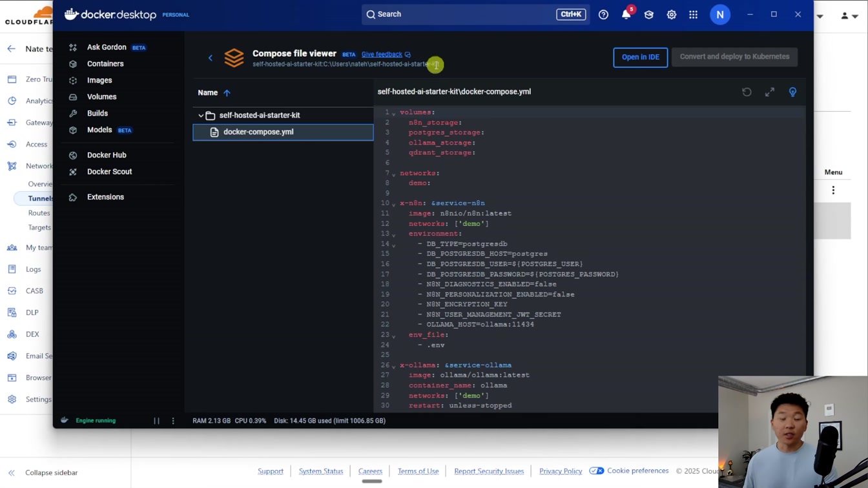Open Docker settings gear icon
The height and width of the screenshot is (488, 868).
coord(672,14)
